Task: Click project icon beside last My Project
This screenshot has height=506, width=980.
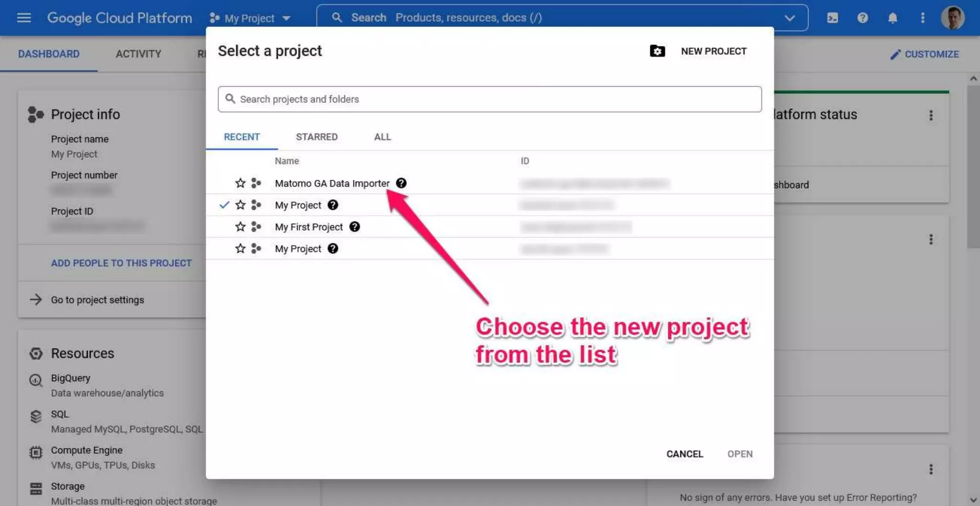Action: (256, 249)
